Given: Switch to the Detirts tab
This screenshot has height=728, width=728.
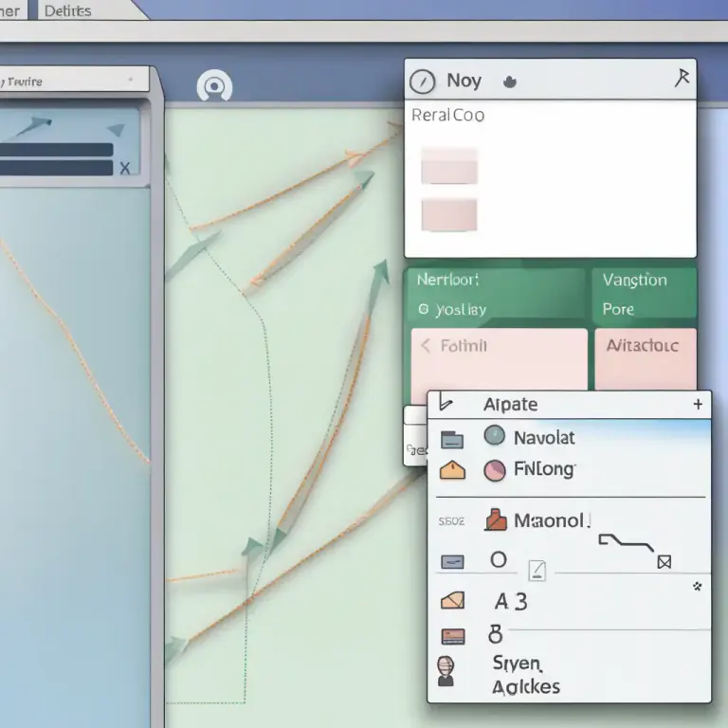Looking at the screenshot, I should point(68,10).
